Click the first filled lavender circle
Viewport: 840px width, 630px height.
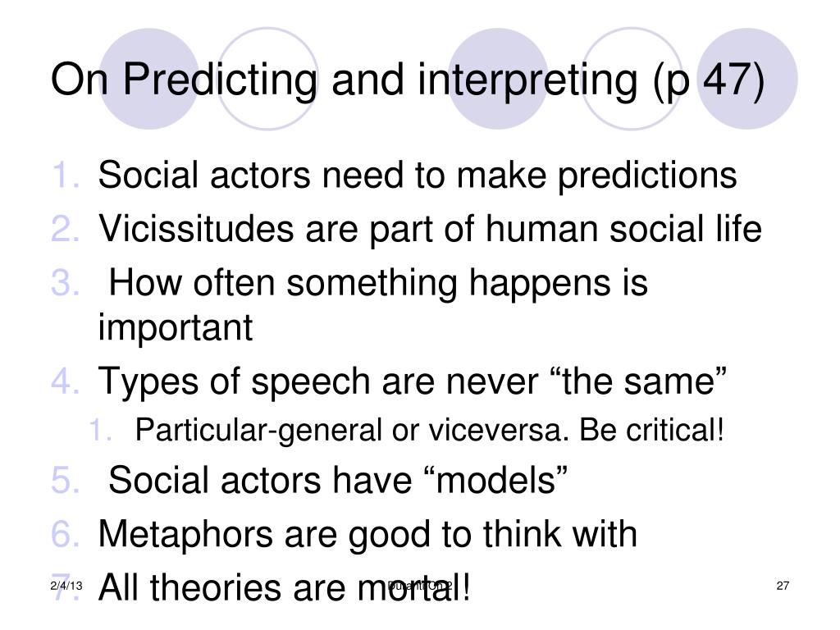pos(149,79)
